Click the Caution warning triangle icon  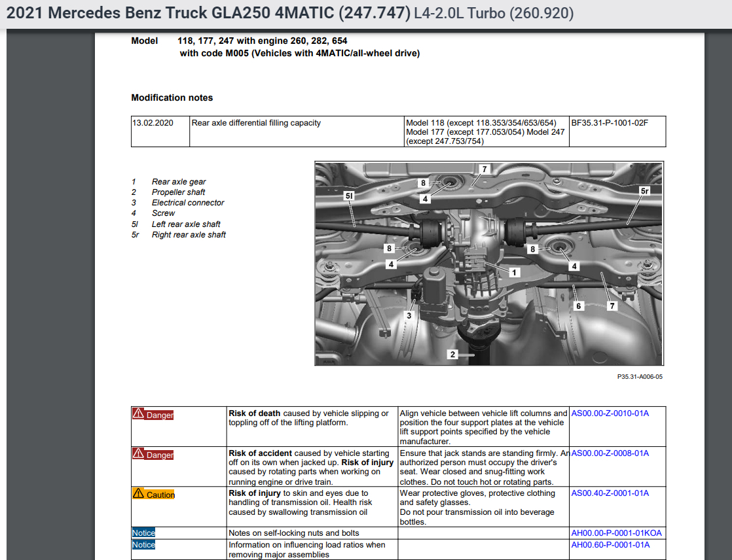[138, 493]
